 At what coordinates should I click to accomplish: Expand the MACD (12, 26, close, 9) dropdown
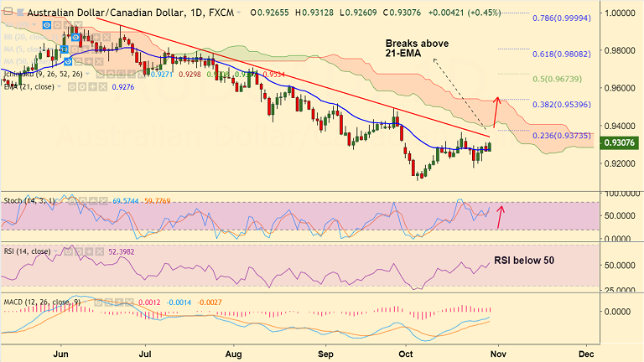point(86,302)
